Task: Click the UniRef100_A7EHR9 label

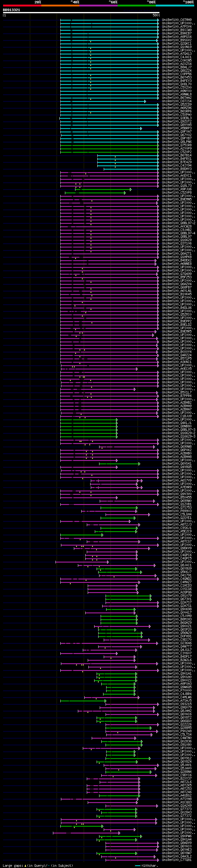Action: 177,487
